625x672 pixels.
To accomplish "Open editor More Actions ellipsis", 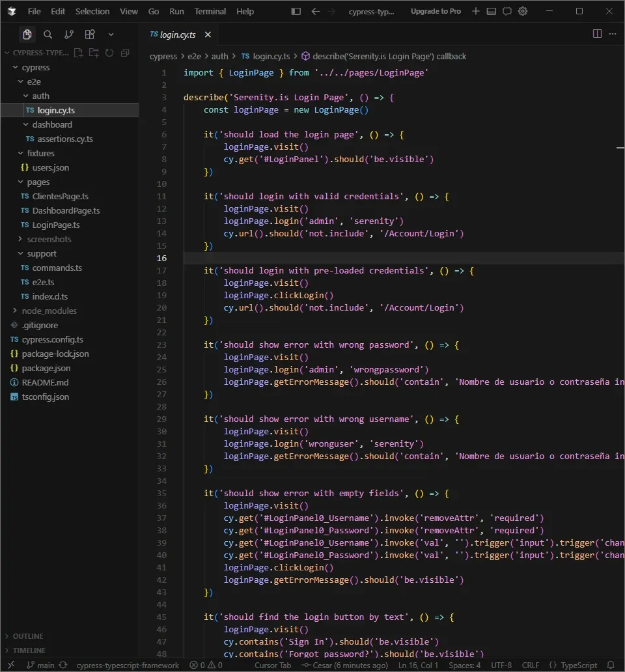I will (613, 33).
